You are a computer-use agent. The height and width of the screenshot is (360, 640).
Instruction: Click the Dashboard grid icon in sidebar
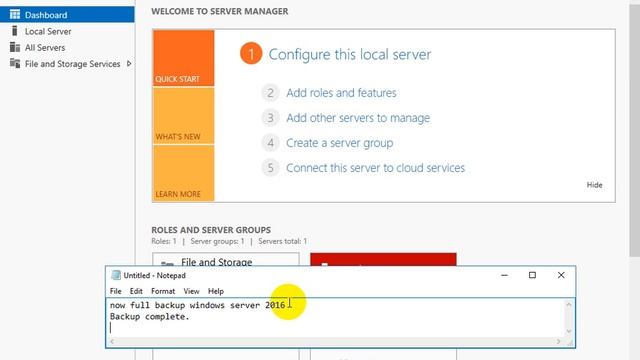[x=15, y=15]
